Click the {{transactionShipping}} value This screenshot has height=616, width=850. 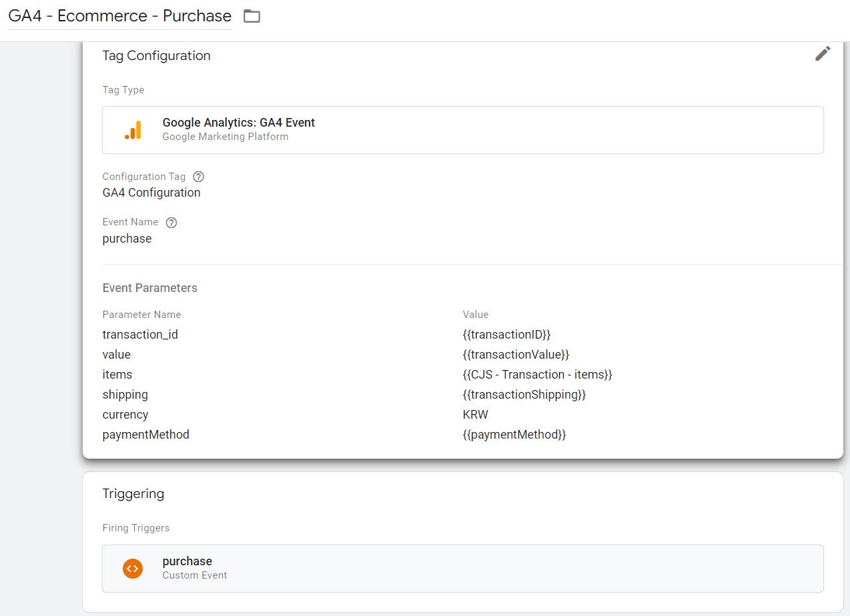tap(524, 395)
